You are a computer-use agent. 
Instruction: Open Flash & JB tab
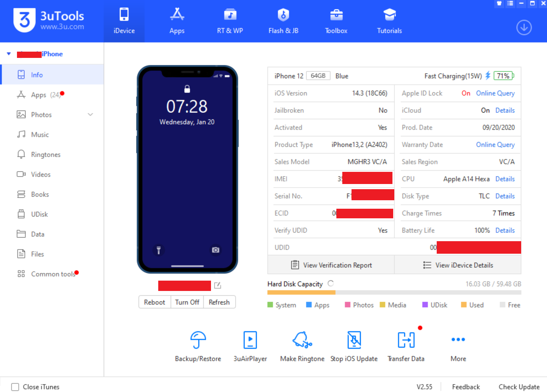(283, 21)
